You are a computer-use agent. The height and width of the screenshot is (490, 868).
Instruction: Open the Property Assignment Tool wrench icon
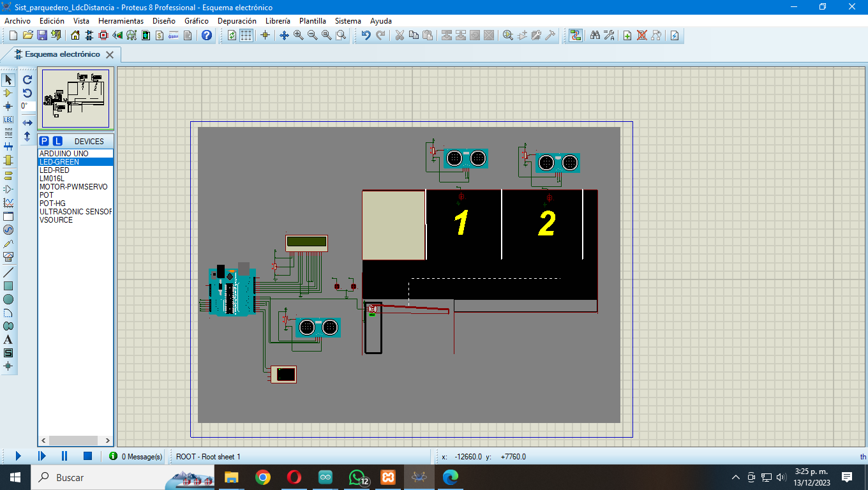[609, 35]
